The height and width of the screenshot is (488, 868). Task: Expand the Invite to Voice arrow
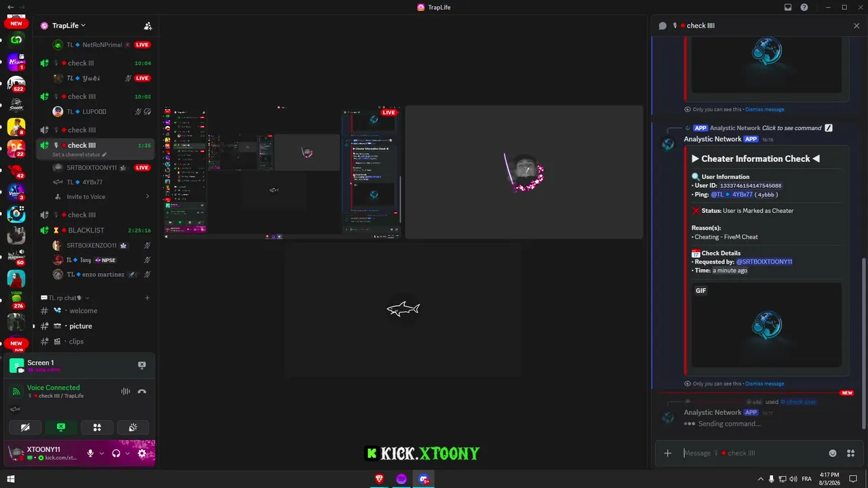[x=148, y=197]
